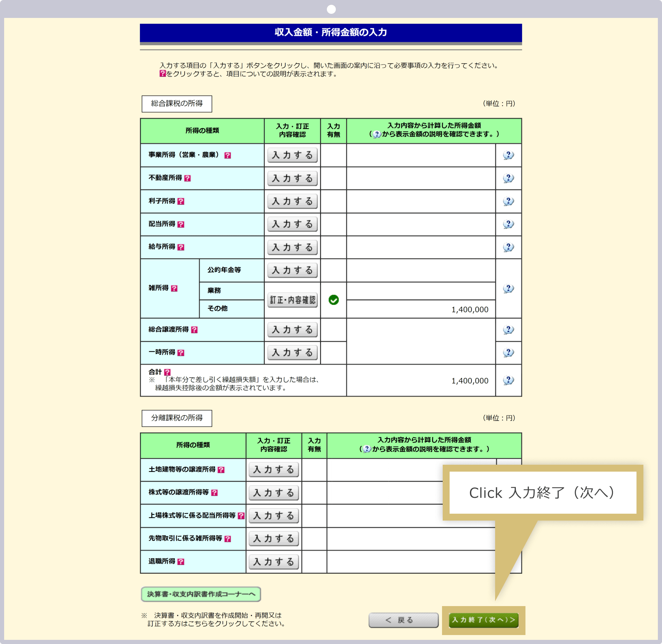Click 入力する for 配当所得

click(x=292, y=224)
